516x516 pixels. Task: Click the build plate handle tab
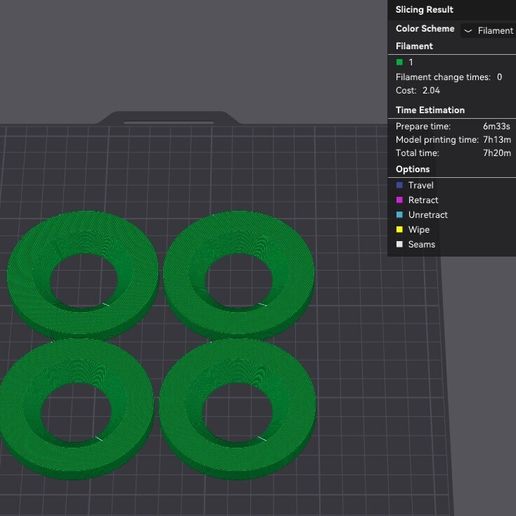pos(168,118)
